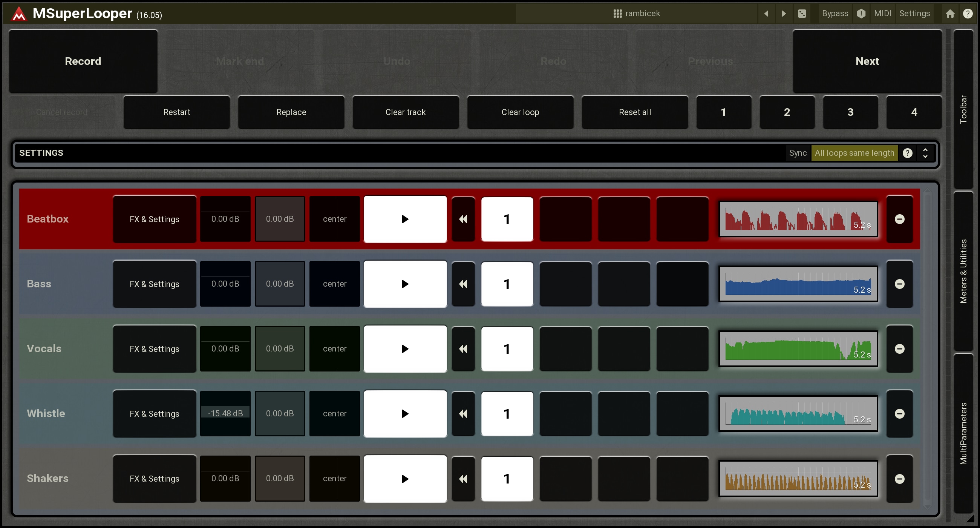The width and height of the screenshot is (980, 528).
Task: Rewind the Vocals track
Action: [463, 349]
